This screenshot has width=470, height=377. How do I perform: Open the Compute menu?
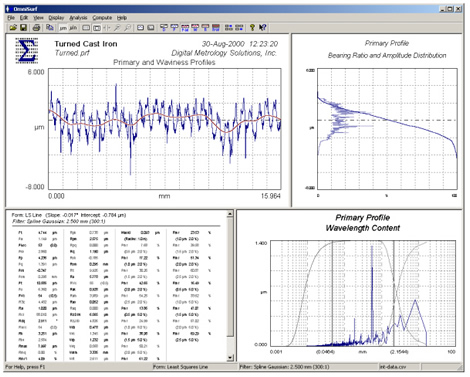coord(102,18)
